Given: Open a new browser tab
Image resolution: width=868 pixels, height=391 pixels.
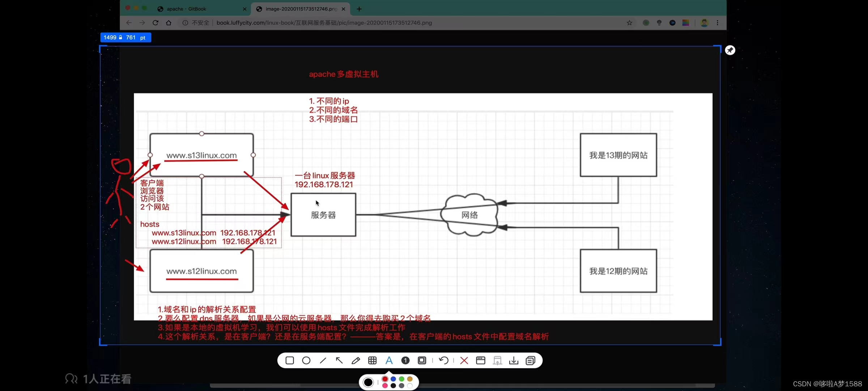Looking at the screenshot, I should 359,9.
